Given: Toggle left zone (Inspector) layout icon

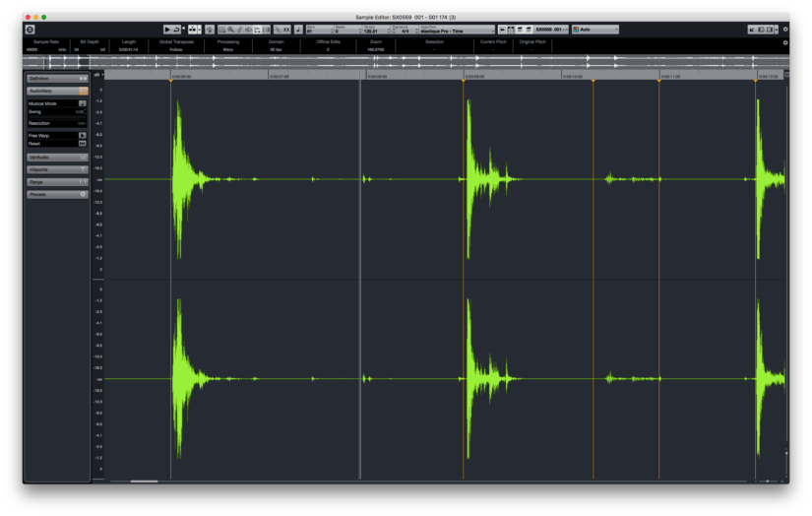Looking at the screenshot, I should tap(761, 30).
